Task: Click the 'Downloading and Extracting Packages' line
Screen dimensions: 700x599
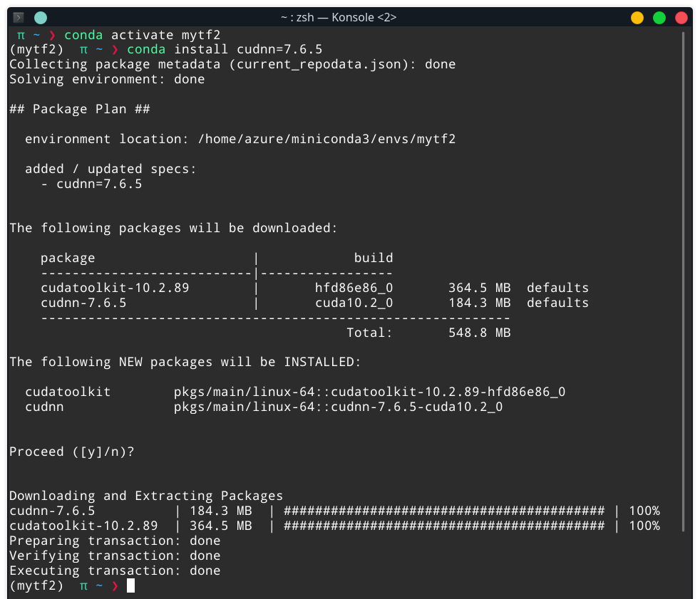Action: [x=146, y=496]
